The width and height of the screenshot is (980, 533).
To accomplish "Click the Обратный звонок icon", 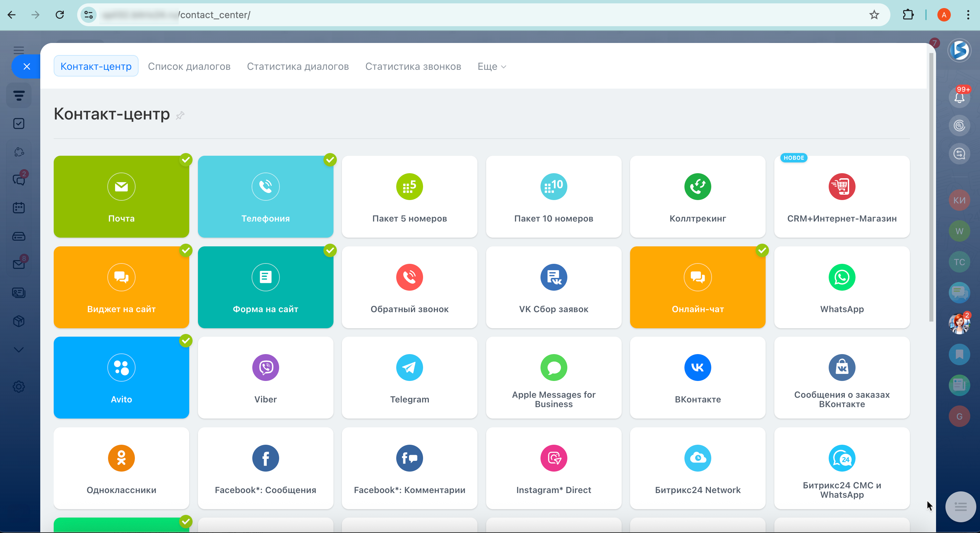I will coord(409,277).
